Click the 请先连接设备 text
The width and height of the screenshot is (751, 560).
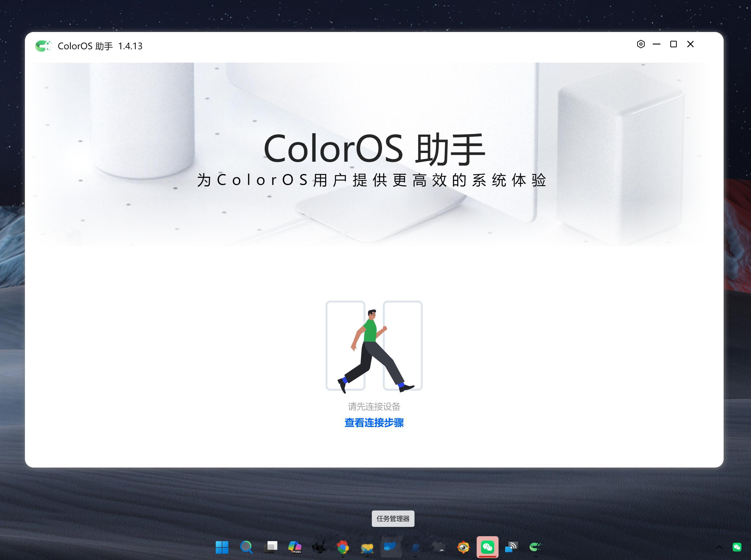(x=374, y=407)
